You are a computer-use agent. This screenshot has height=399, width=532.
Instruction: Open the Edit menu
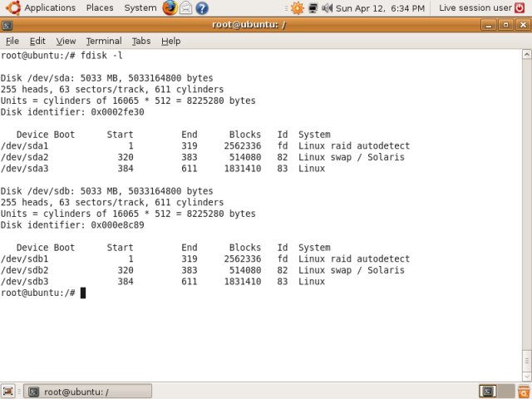coord(37,41)
